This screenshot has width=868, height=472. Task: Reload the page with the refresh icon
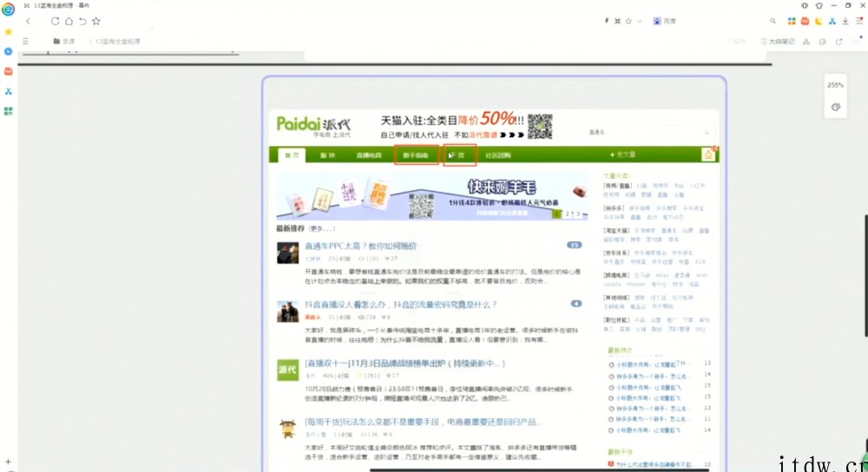[55, 21]
